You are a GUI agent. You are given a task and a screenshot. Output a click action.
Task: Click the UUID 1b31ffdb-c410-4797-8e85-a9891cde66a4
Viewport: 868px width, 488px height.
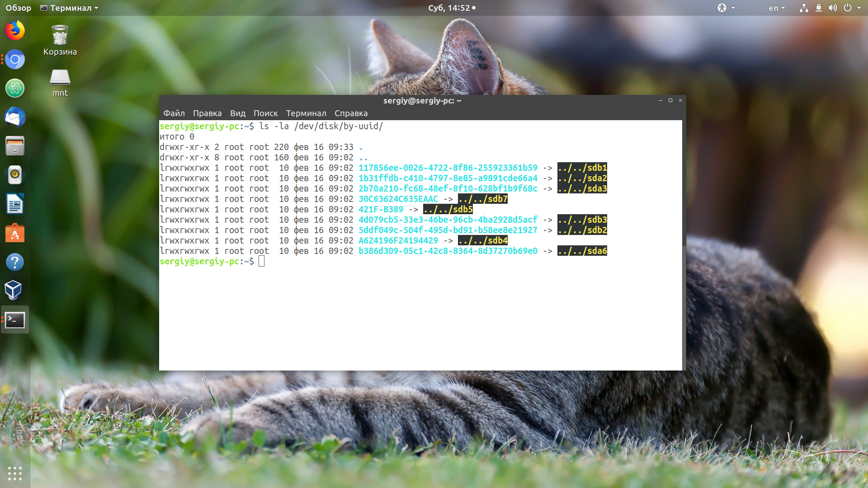pyautogui.click(x=448, y=178)
